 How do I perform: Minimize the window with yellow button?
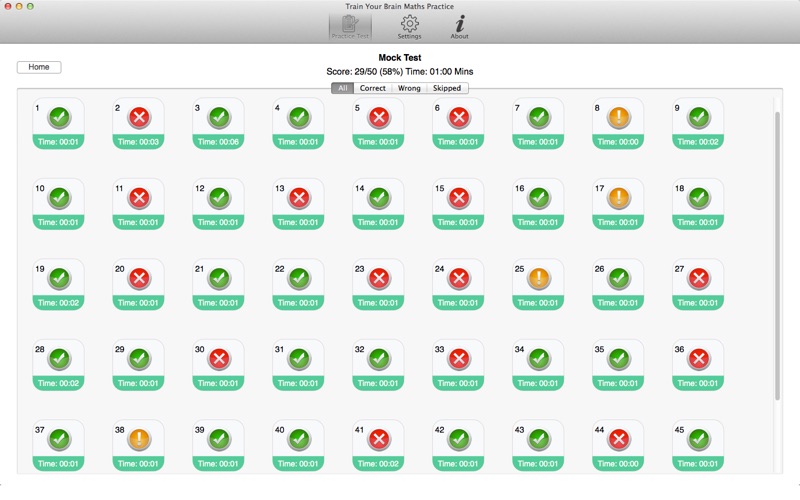(x=19, y=6)
